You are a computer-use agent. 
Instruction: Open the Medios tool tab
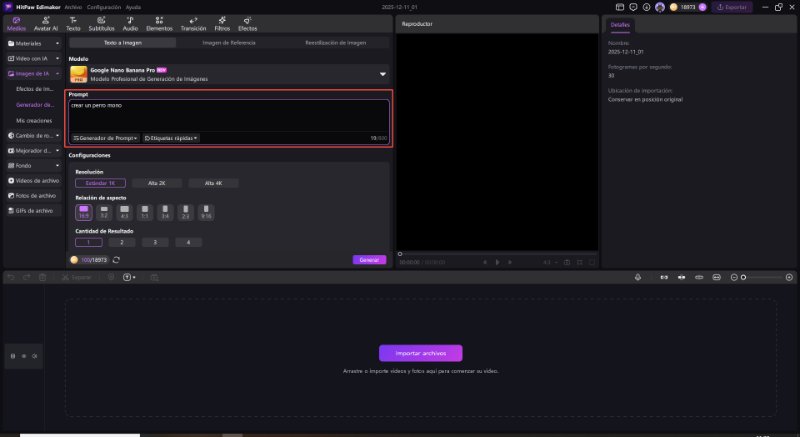coord(16,23)
